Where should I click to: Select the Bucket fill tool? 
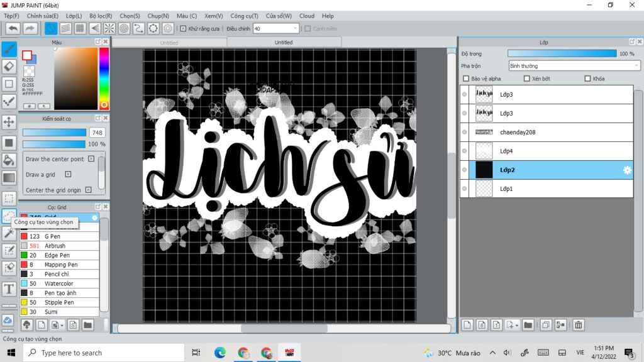coord(9,160)
